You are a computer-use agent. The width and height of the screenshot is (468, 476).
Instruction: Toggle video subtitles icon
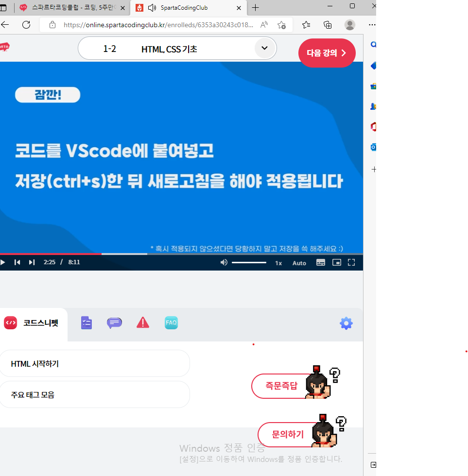point(321,263)
